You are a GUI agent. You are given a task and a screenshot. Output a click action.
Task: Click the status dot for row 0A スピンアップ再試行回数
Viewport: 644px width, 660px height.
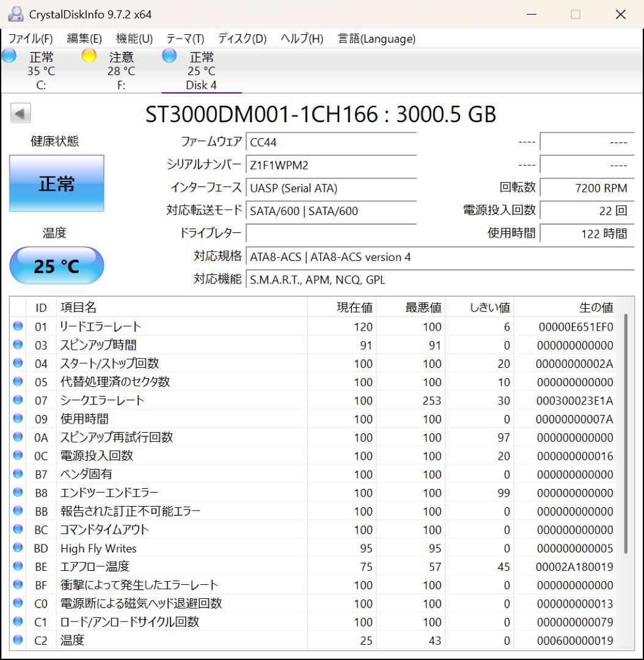click(18, 437)
